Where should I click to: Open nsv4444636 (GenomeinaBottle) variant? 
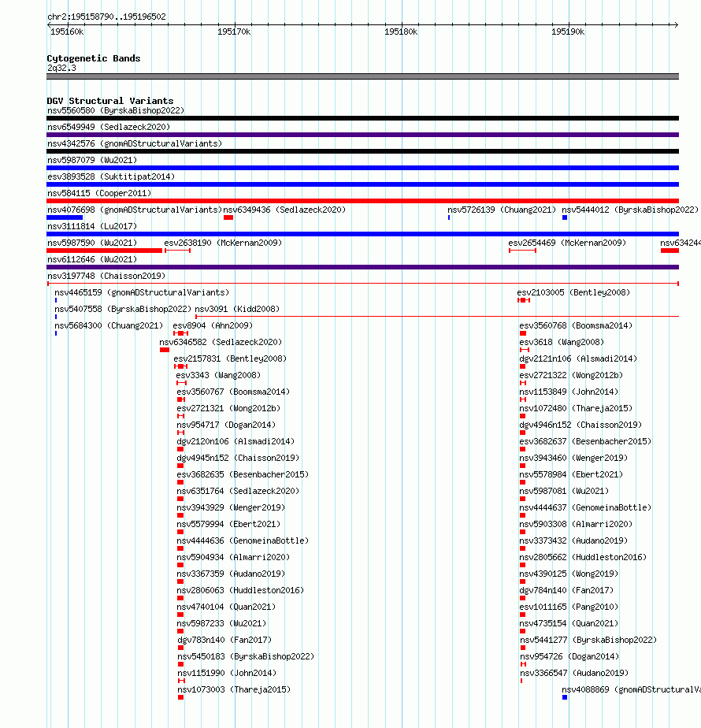[243, 541]
